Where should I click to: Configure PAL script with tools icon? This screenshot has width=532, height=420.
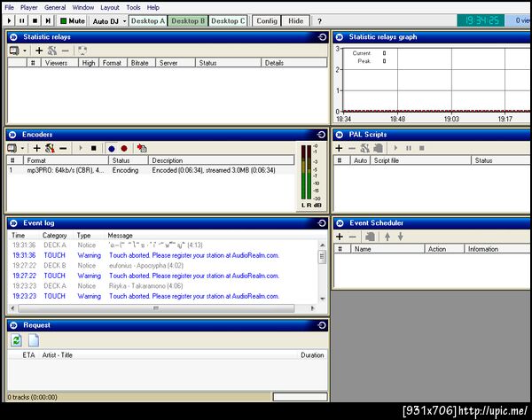click(x=364, y=148)
